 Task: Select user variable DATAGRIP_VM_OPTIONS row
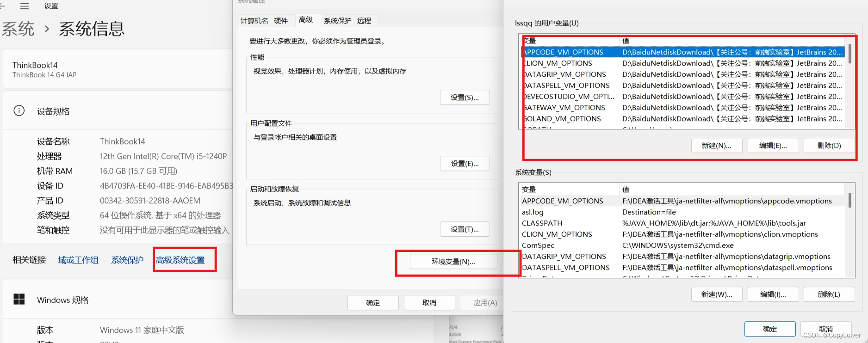pyautogui.click(x=683, y=74)
